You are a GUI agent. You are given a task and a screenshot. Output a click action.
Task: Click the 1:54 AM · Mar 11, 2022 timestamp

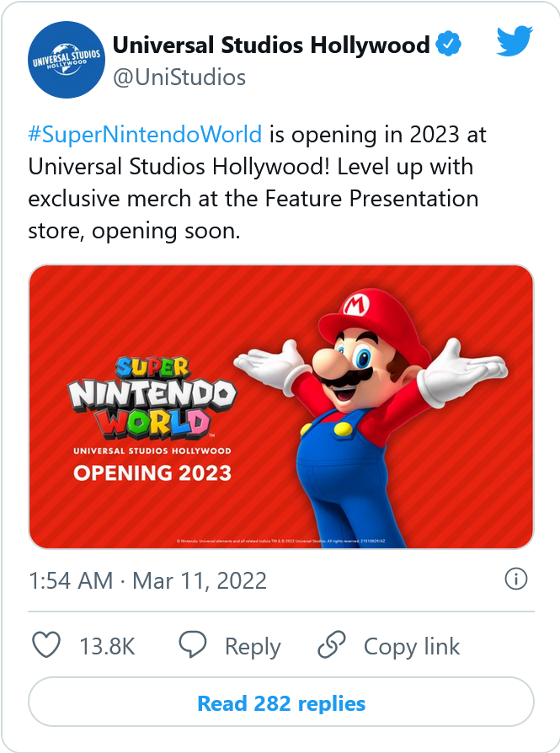147,580
